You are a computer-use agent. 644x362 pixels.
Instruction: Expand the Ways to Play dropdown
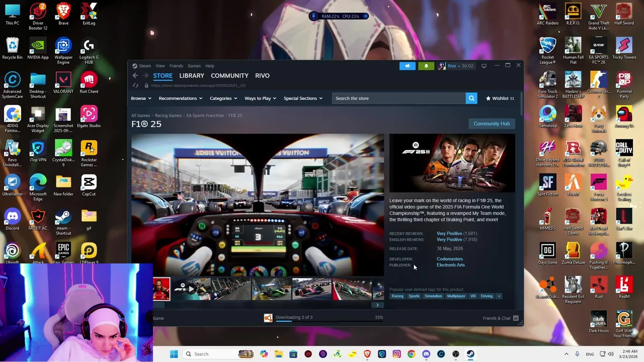point(260,98)
